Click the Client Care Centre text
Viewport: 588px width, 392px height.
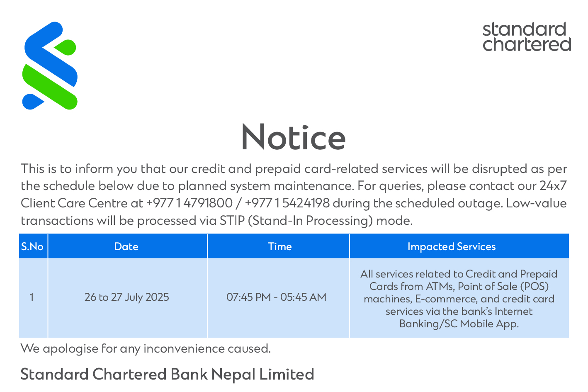(x=75, y=203)
